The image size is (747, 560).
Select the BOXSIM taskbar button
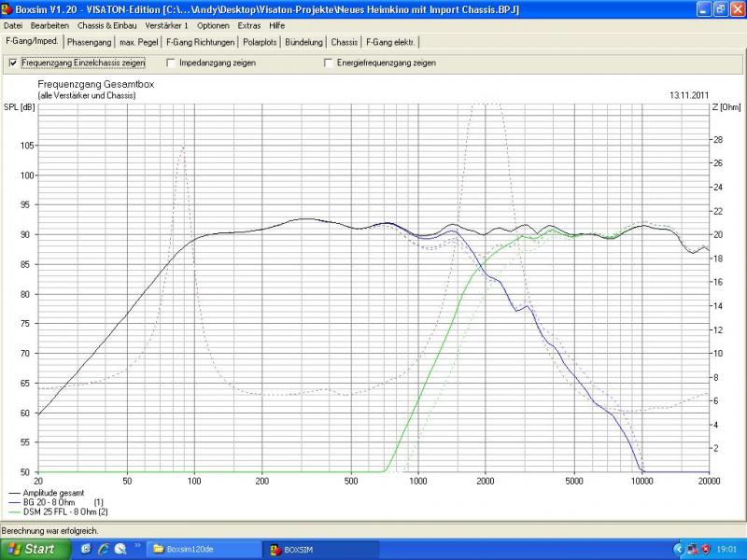321,550
